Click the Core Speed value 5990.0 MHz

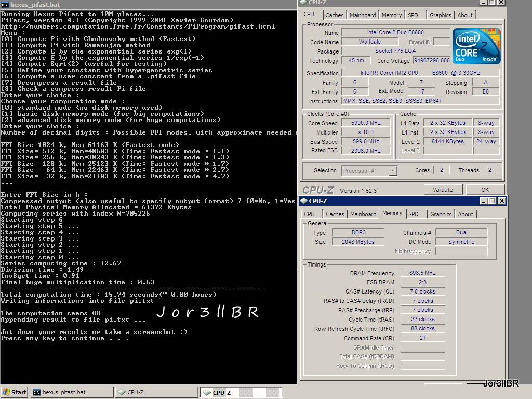(366, 123)
